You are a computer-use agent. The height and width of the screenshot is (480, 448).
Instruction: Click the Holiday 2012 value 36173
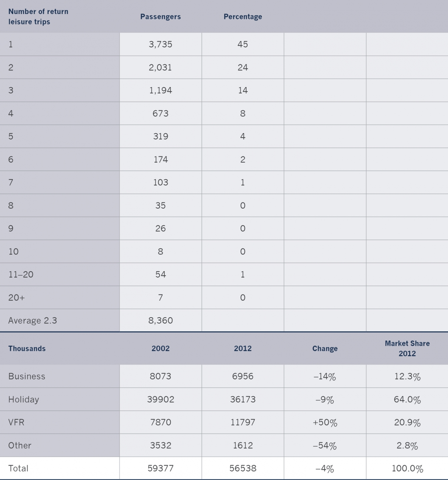pos(243,399)
